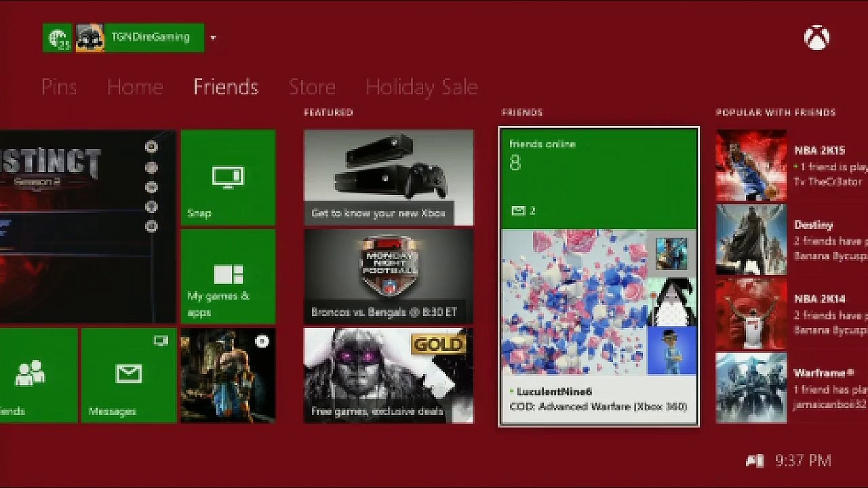Image resolution: width=868 pixels, height=488 pixels.
Task: Open the gamerscore globe icon beside the profile
Action: coord(57,38)
